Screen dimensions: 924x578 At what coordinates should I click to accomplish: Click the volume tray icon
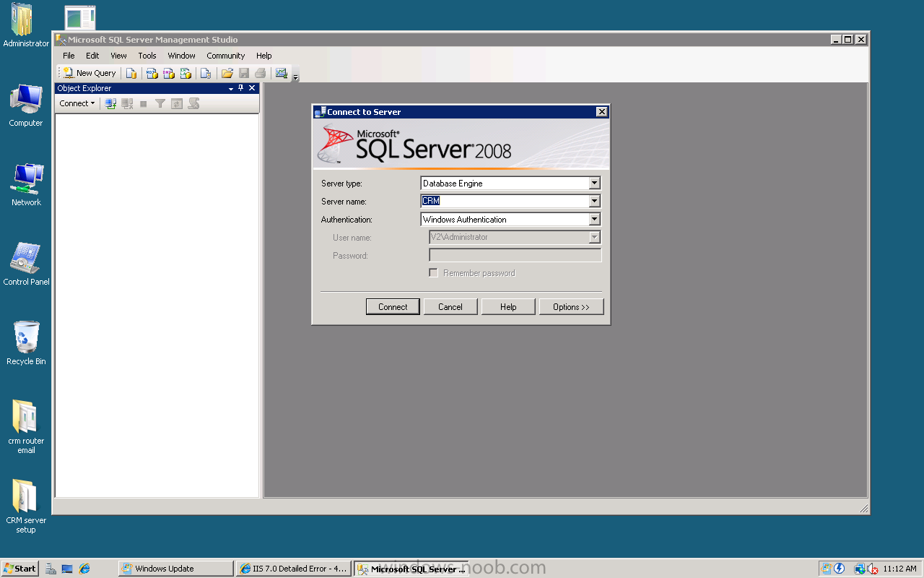pyautogui.click(x=872, y=569)
